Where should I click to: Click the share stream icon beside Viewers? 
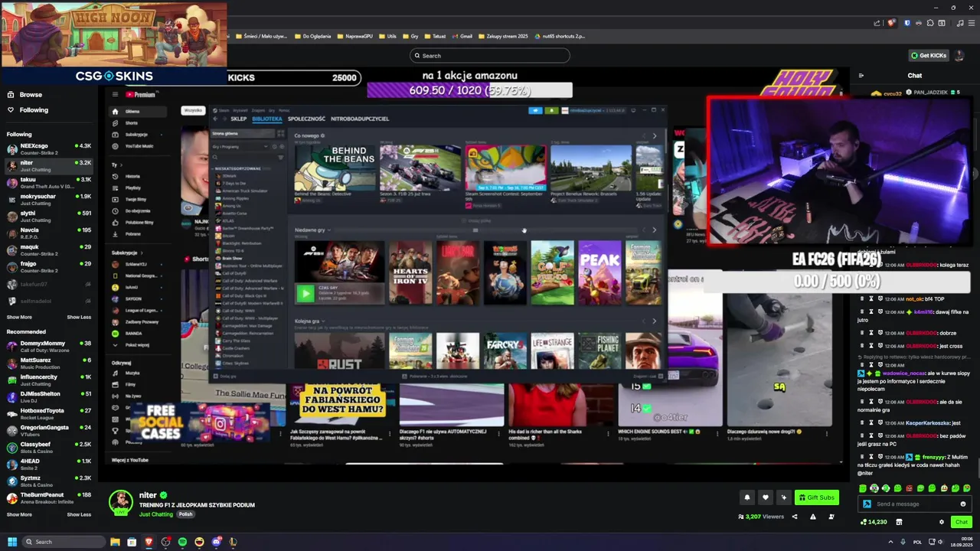(795, 517)
